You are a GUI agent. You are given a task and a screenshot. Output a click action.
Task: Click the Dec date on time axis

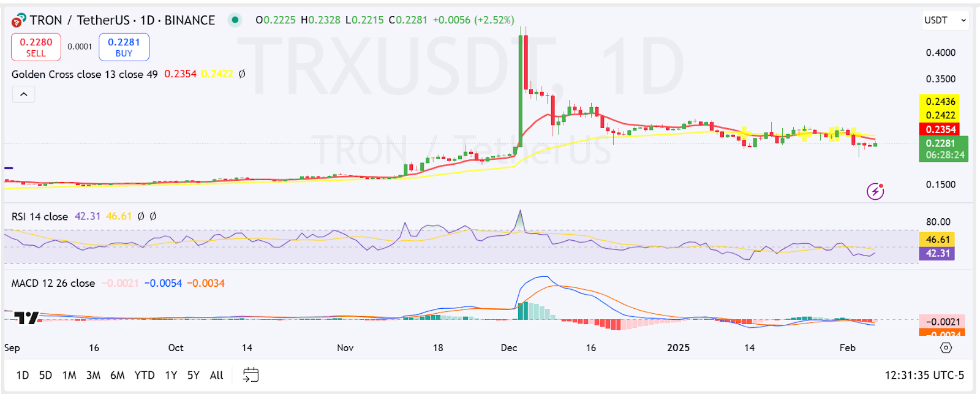pyautogui.click(x=509, y=347)
